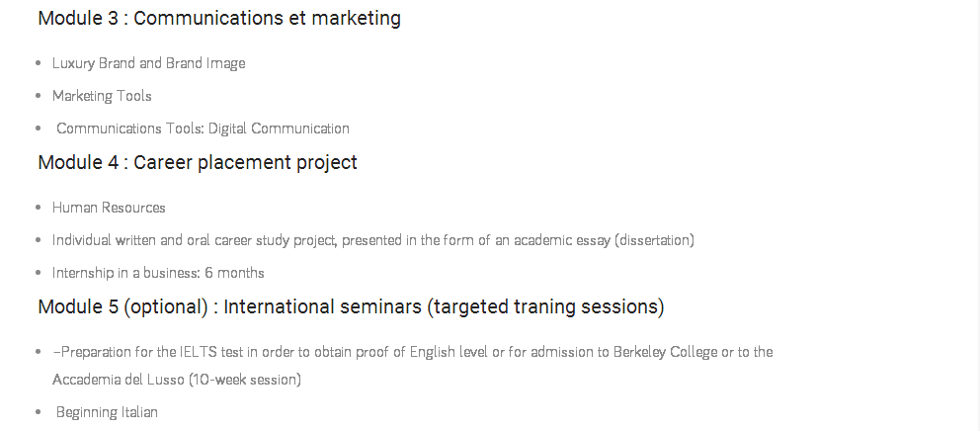Click the 10-week session text
980x431 pixels.
click(245, 380)
